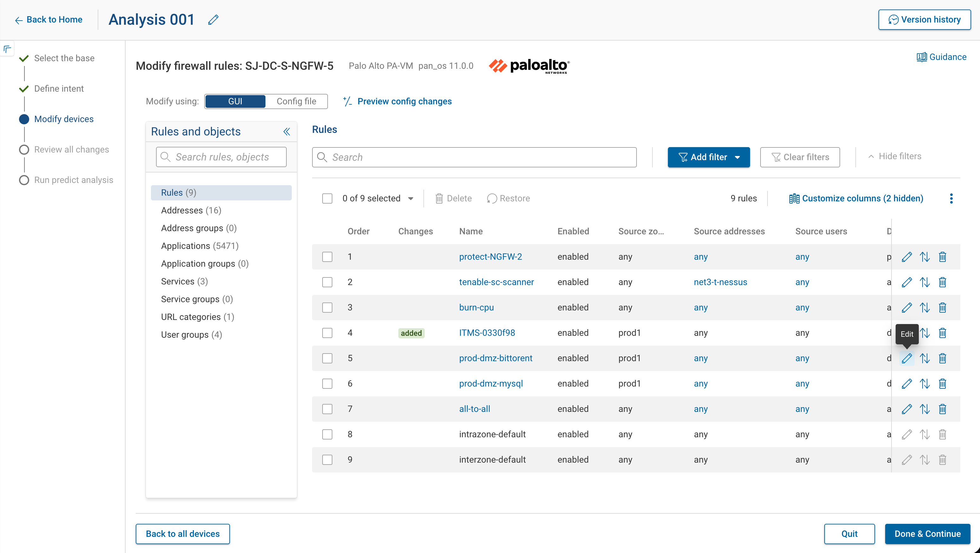
Task: Open Customize columns (2 hidden)
Action: [x=856, y=198]
